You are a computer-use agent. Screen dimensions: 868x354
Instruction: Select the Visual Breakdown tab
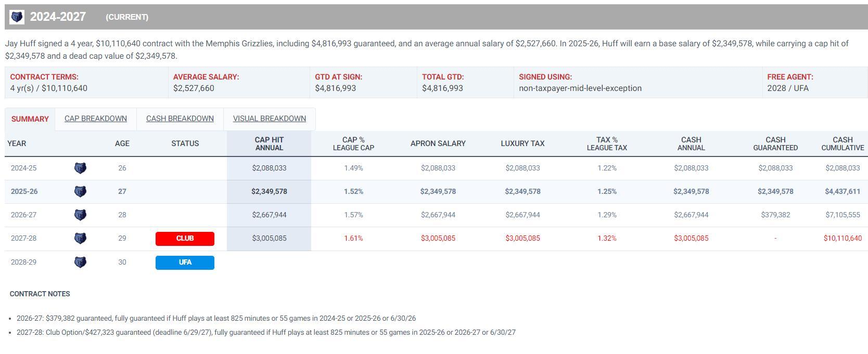[269, 119]
